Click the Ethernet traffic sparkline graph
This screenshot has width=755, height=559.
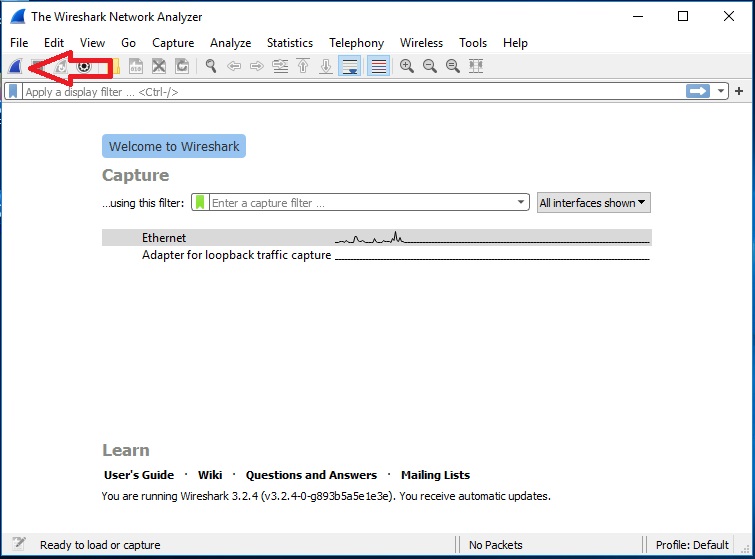pyautogui.click(x=492, y=237)
